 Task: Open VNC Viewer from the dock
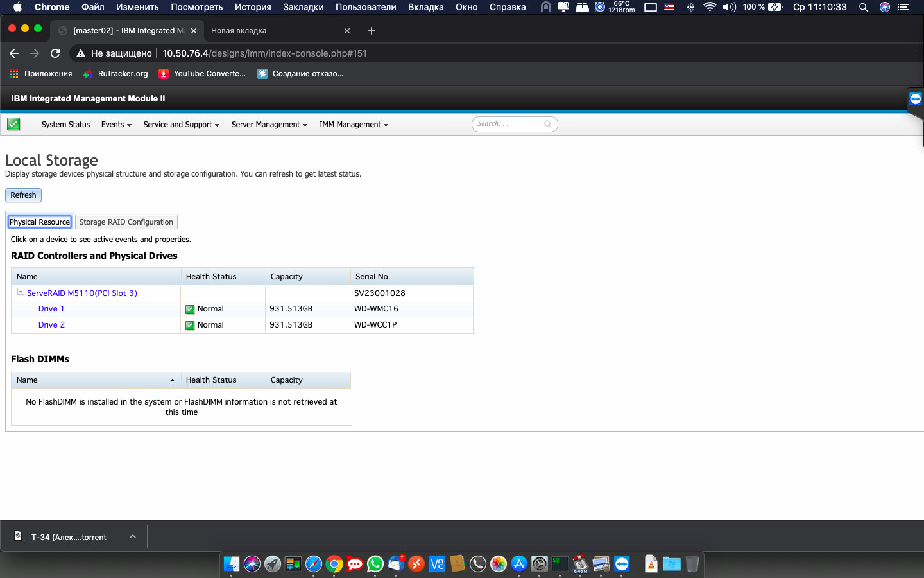tap(437, 564)
